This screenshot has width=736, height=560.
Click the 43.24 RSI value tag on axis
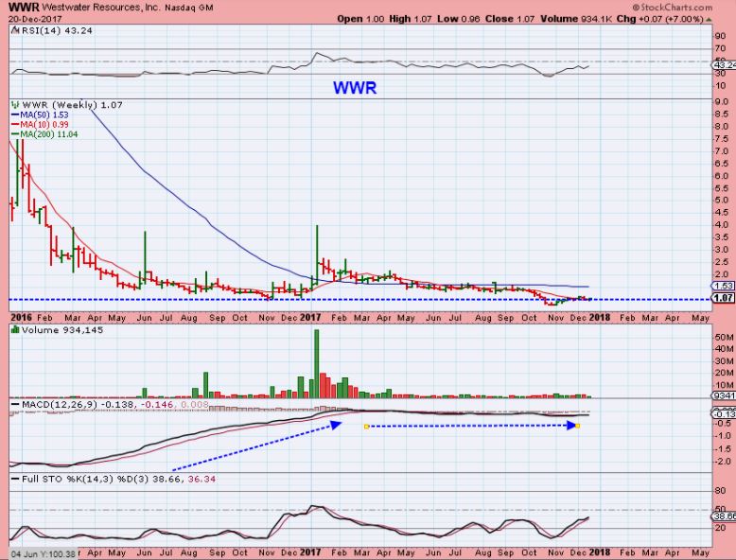(726, 64)
